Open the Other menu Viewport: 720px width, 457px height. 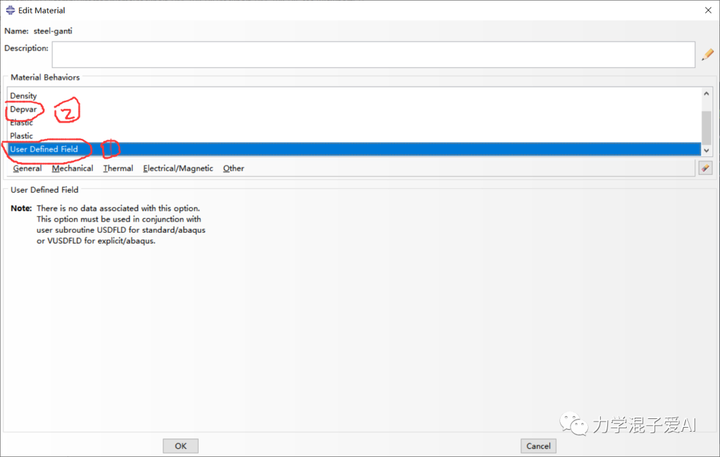pos(233,169)
